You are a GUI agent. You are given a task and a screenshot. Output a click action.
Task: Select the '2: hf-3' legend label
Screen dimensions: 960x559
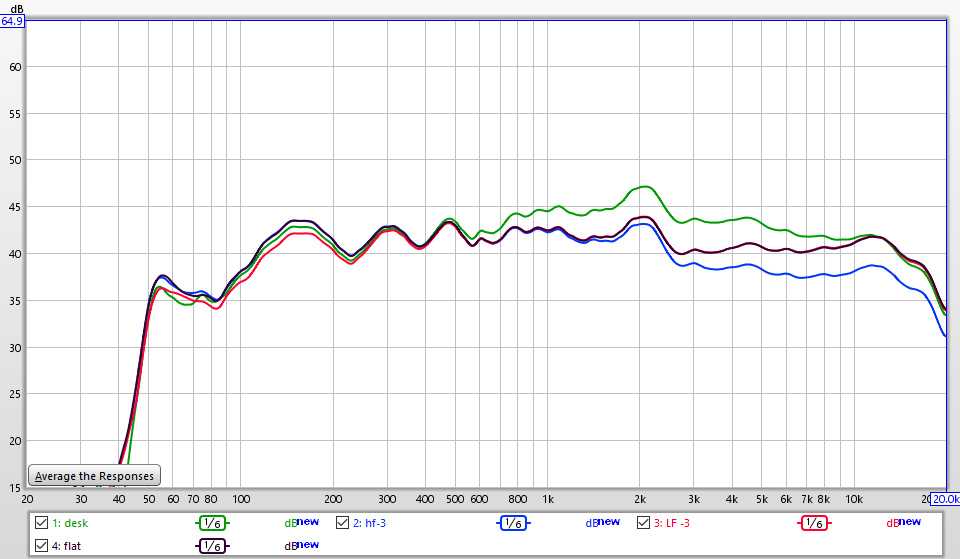pyautogui.click(x=368, y=522)
